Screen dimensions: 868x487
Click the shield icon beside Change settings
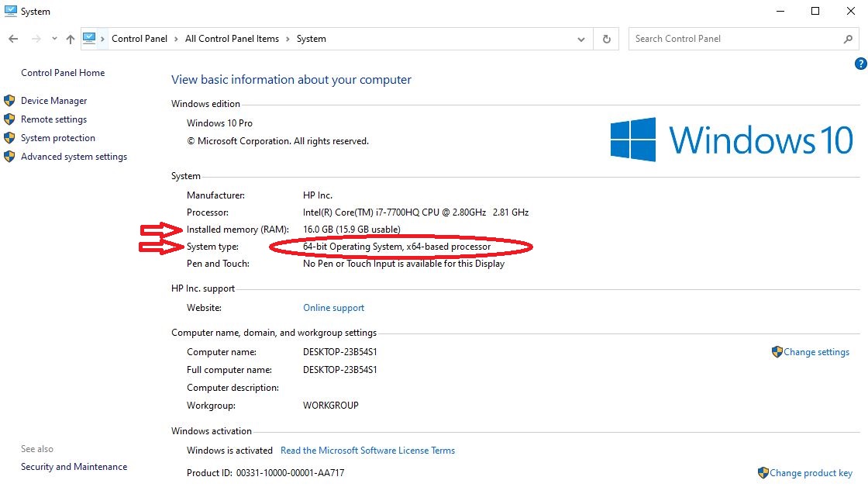(776, 351)
